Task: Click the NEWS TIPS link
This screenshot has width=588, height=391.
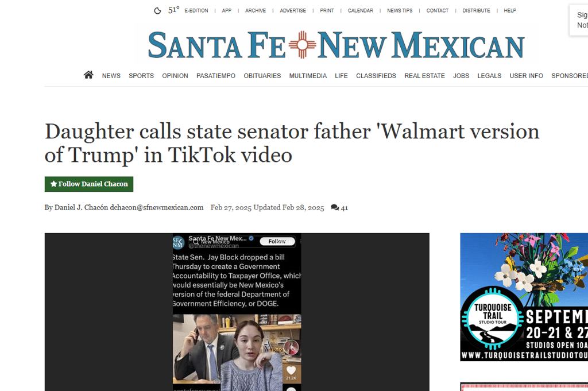Action: click(400, 10)
